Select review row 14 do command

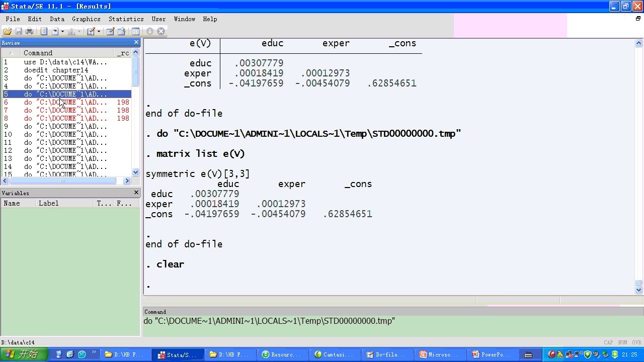[x=66, y=166]
